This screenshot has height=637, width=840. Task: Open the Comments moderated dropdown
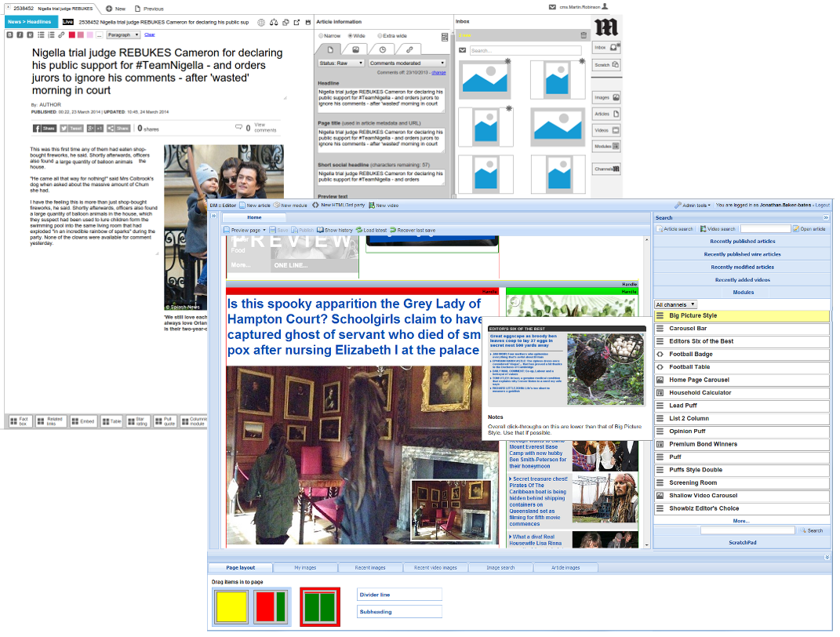point(406,63)
